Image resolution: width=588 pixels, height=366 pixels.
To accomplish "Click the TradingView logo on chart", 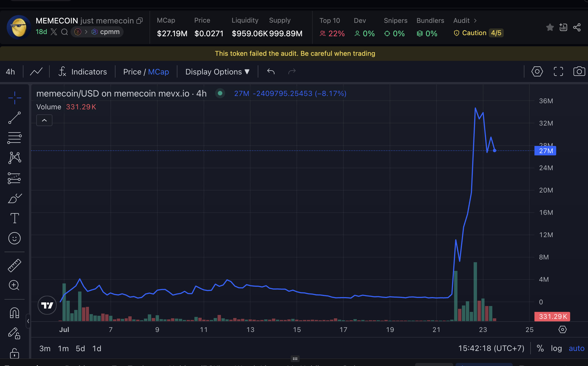I will coord(47,305).
